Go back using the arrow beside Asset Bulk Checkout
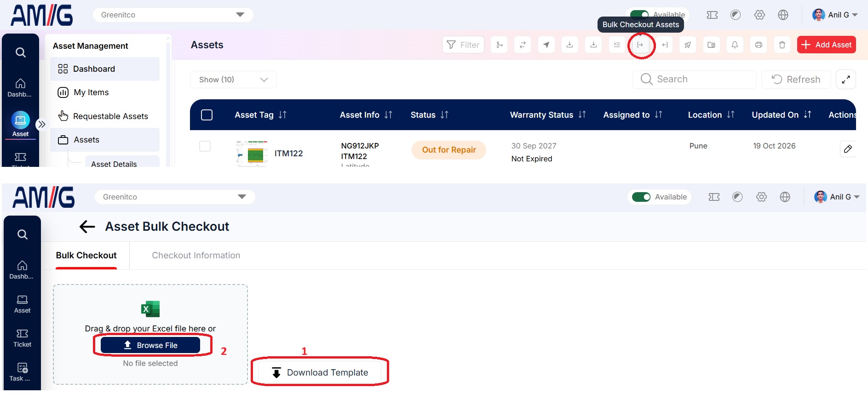This screenshot has width=868, height=399. 87,226
